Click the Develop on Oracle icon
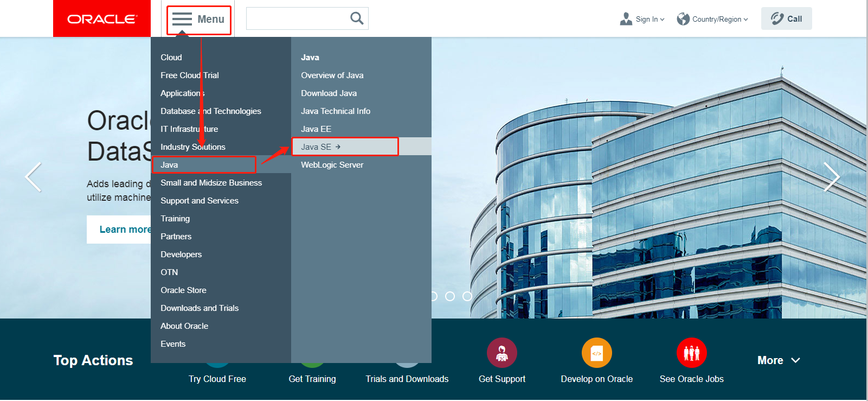This screenshot has height=401, width=868. (x=597, y=353)
